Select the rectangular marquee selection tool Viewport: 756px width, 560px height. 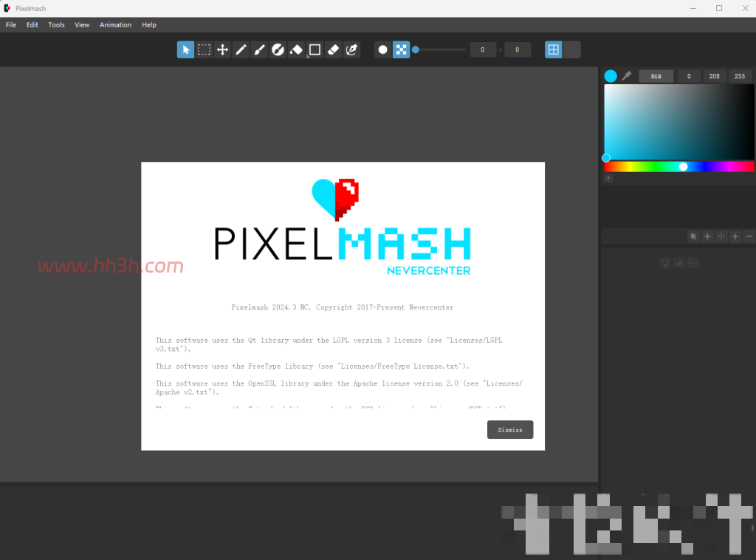coord(204,49)
